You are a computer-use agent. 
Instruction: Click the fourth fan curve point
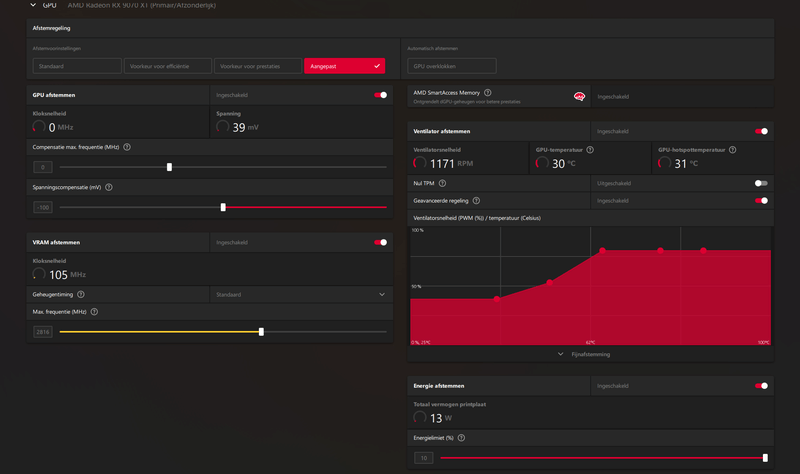(x=661, y=251)
